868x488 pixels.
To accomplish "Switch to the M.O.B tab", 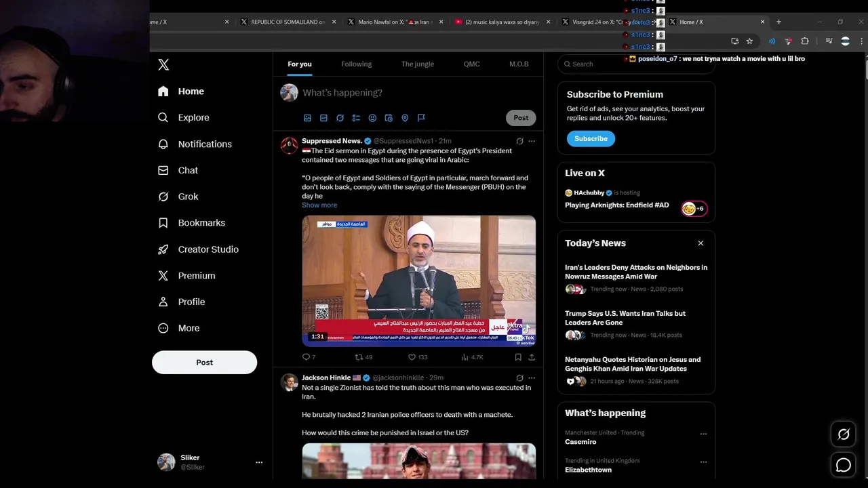I will click(519, 64).
